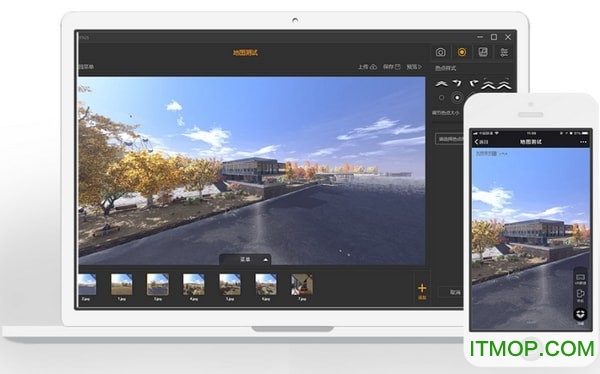The width and height of the screenshot is (600, 374).
Task: Select the small hollow circle hotspot
Action: click(442, 98)
